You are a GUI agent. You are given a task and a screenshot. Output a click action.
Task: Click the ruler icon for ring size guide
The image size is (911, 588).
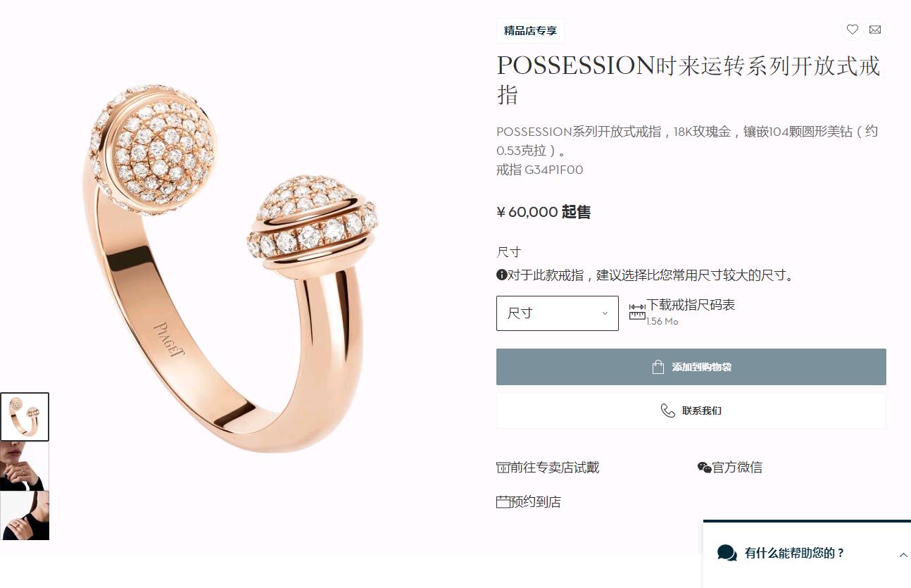coord(637,311)
